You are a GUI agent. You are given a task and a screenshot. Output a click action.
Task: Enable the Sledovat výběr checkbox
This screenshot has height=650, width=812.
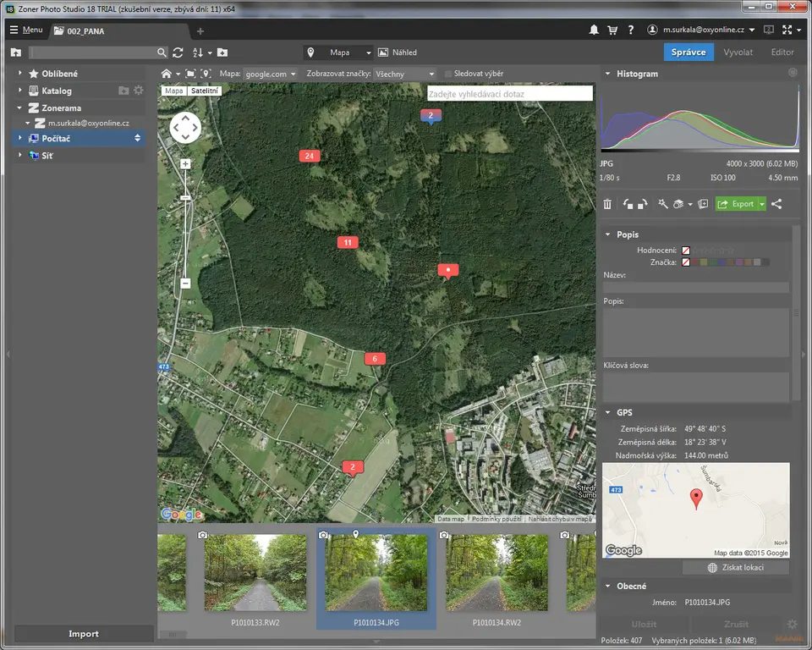click(448, 74)
